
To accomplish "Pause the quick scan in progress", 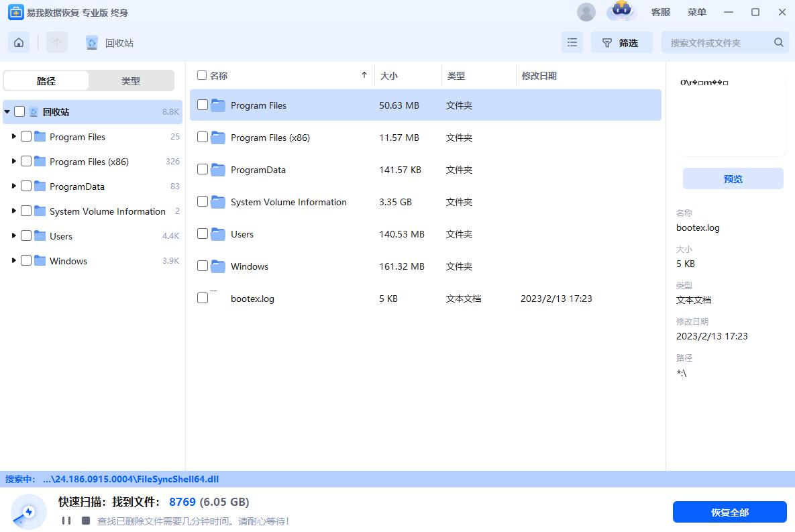I will [65, 520].
